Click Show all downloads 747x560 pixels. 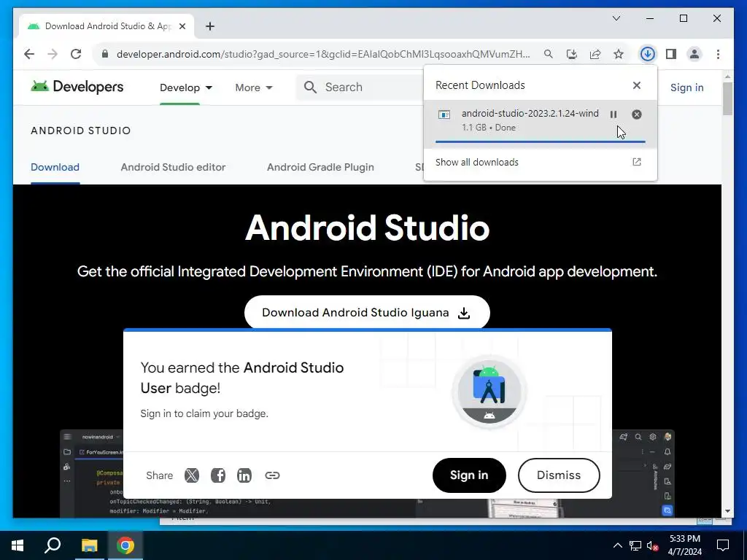tap(477, 163)
